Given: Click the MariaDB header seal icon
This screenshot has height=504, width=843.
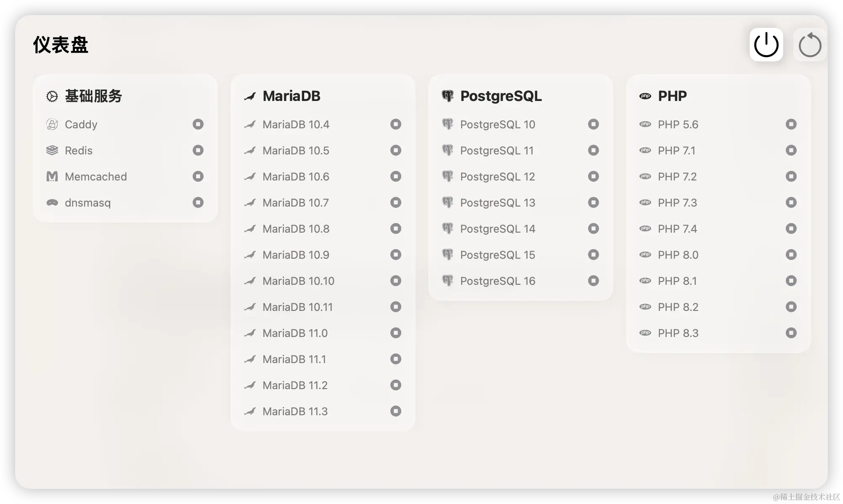Looking at the screenshot, I should 250,96.
